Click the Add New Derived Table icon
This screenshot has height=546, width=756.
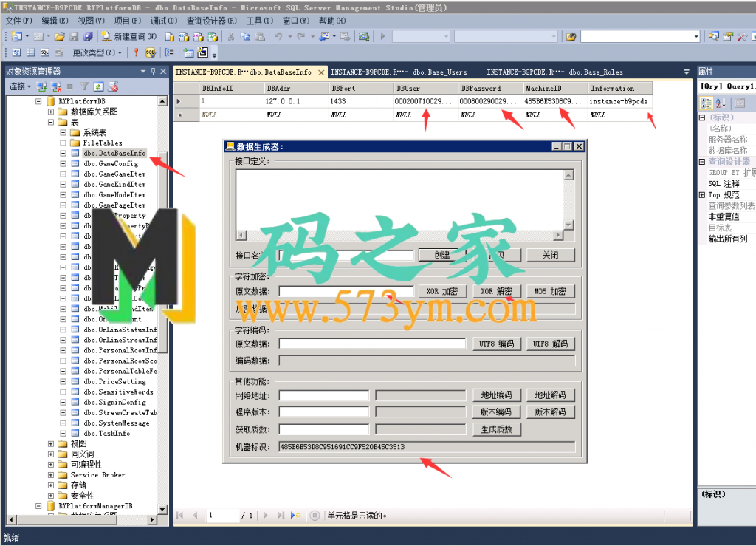point(203,52)
